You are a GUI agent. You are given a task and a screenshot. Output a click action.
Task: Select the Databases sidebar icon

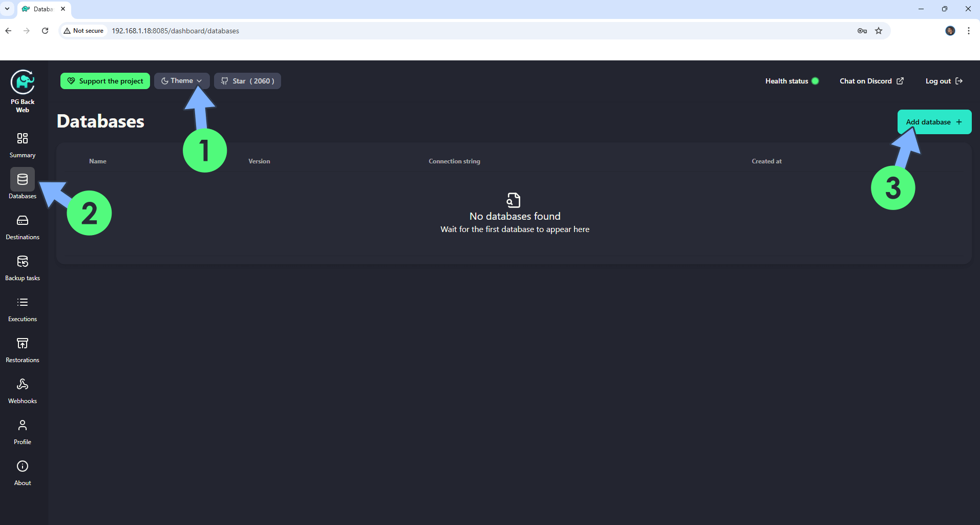pyautogui.click(x=23, y=180)
